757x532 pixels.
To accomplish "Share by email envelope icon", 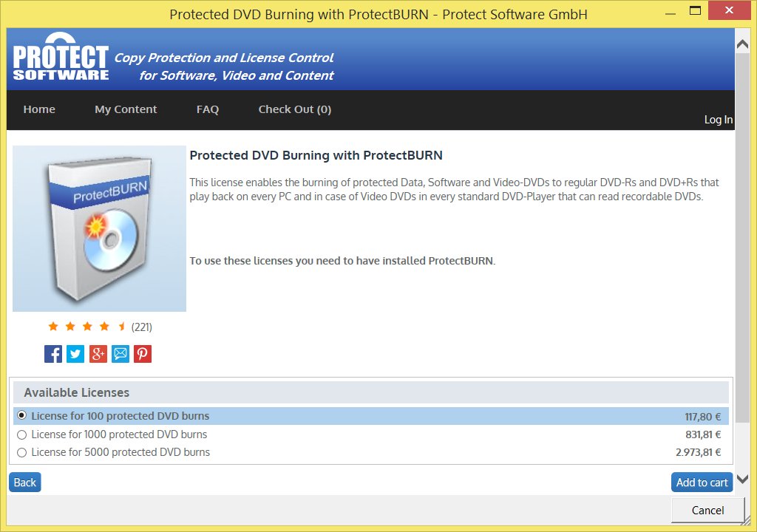I will [120, 354].
